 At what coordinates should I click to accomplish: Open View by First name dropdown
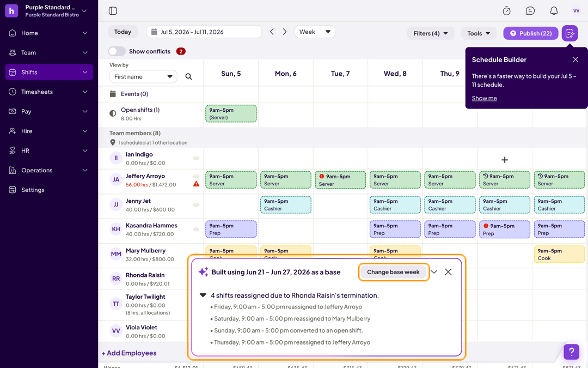pyautogui.click(x=143, y=77)
